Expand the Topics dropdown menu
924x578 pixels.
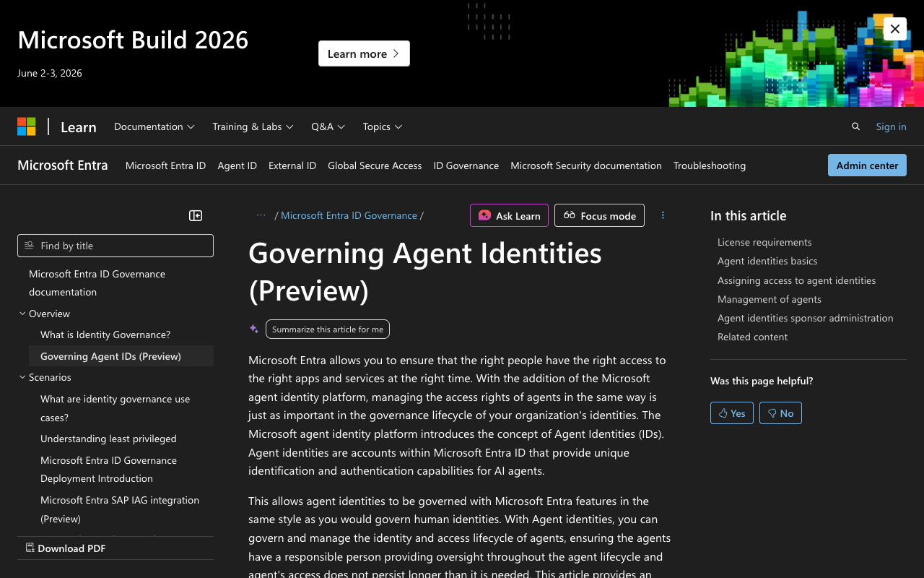click(383, 126)
